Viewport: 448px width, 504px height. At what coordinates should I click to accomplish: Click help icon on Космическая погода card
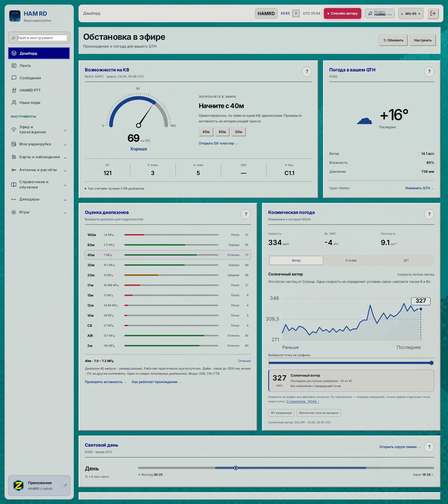429,214
